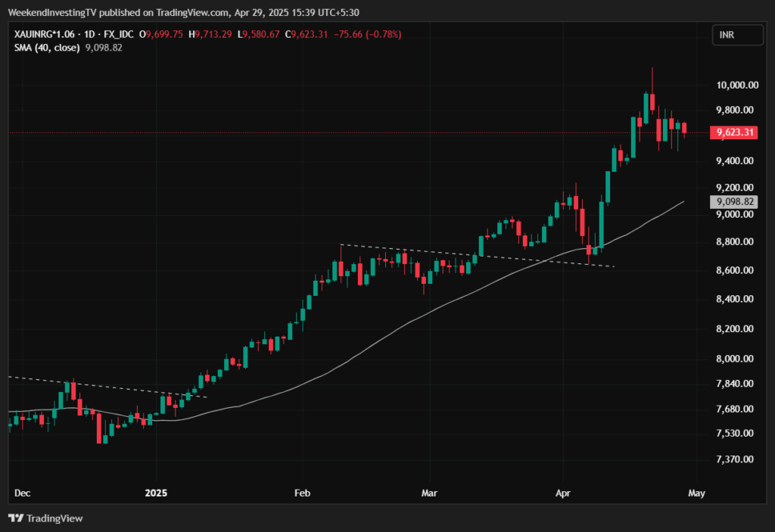Click the Apr label on time axis
This screenshot has height=532, width=775.
pos(563,493)
